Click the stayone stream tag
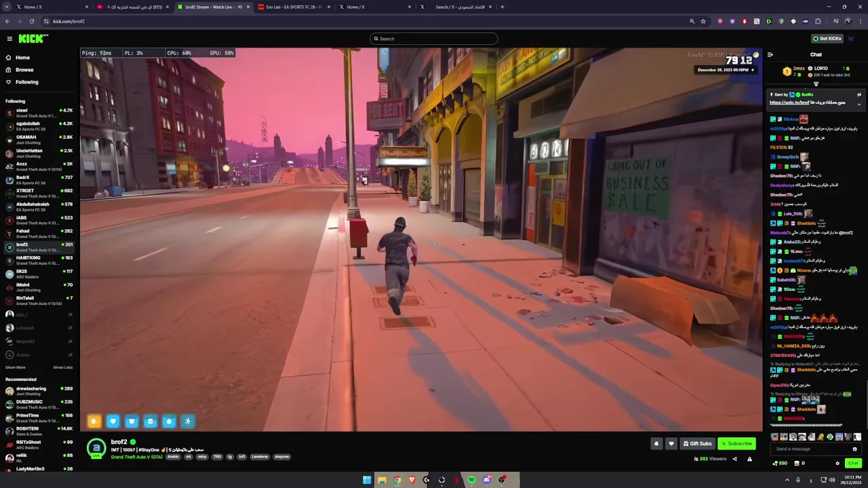Screen dimensions: 868x488 (281, 457)
